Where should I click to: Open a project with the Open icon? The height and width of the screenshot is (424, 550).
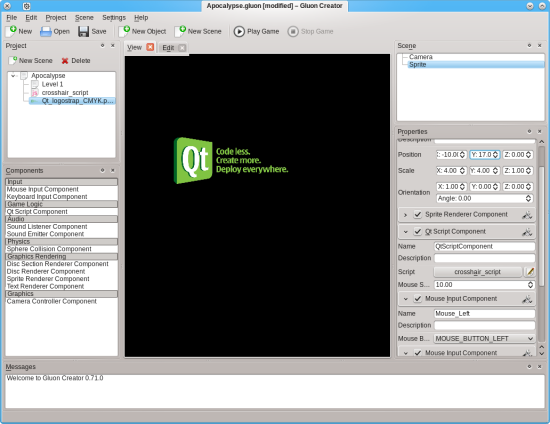(55, 31)
